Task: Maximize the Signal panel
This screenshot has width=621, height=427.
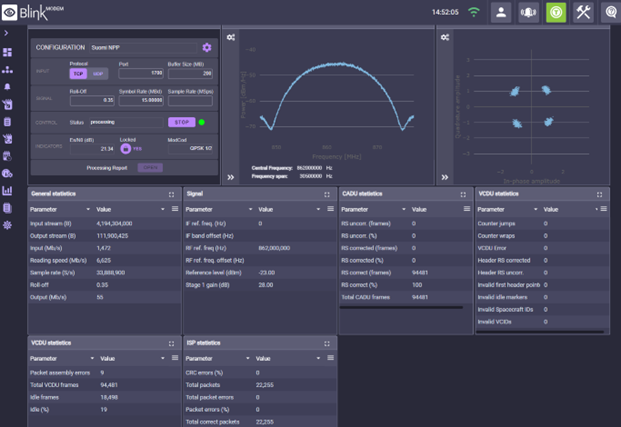Action: pos(327,194)
